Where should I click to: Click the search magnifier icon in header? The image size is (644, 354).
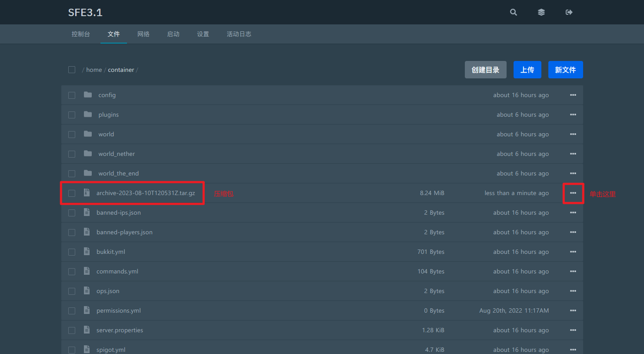coord(514,12)
